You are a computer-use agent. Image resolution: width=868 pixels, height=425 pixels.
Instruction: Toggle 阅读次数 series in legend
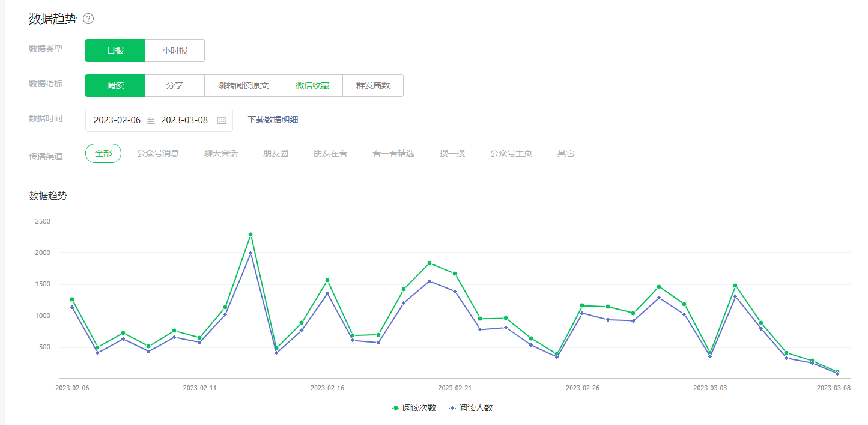[x=414, y=408]
